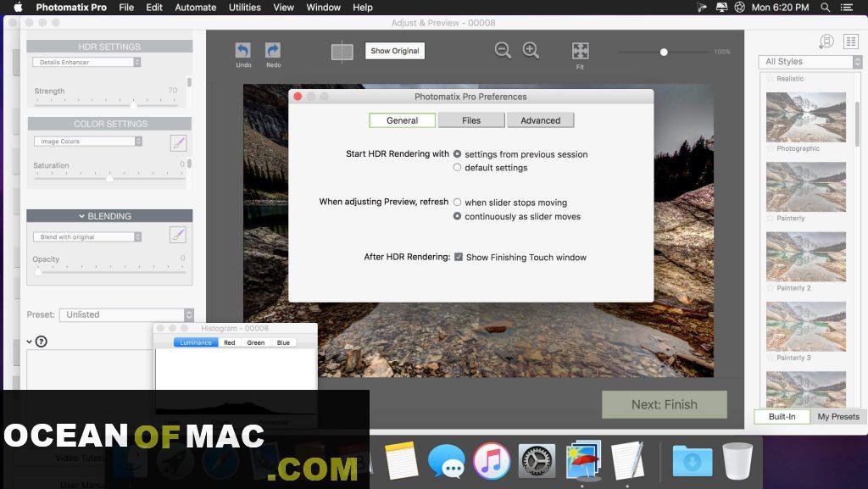Screen dimensions: 868x489
Task: Open the All Styles dropdown
Action: [810, 61]
